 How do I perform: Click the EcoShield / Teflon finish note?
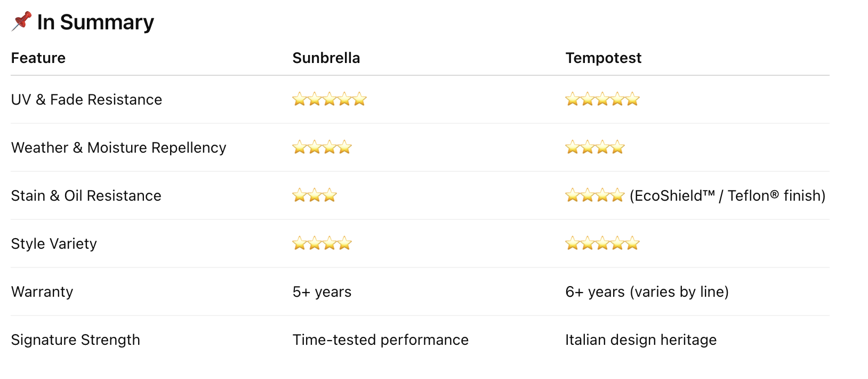(x=727, y=195)
